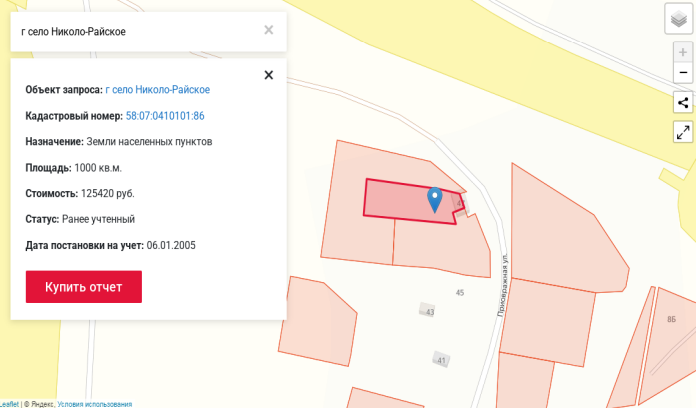Toggle fullscreen map view
This screenshot has width=696, height=408.
click(683, 131)
